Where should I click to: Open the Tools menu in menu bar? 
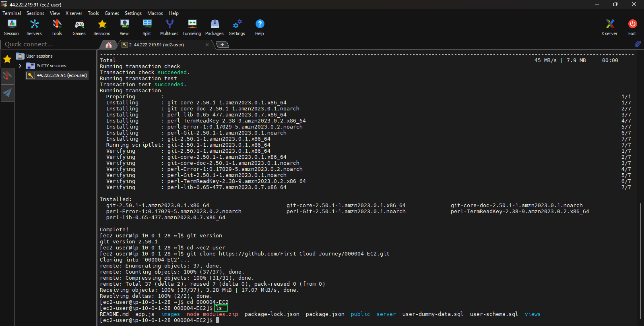[x=93, y=13]
